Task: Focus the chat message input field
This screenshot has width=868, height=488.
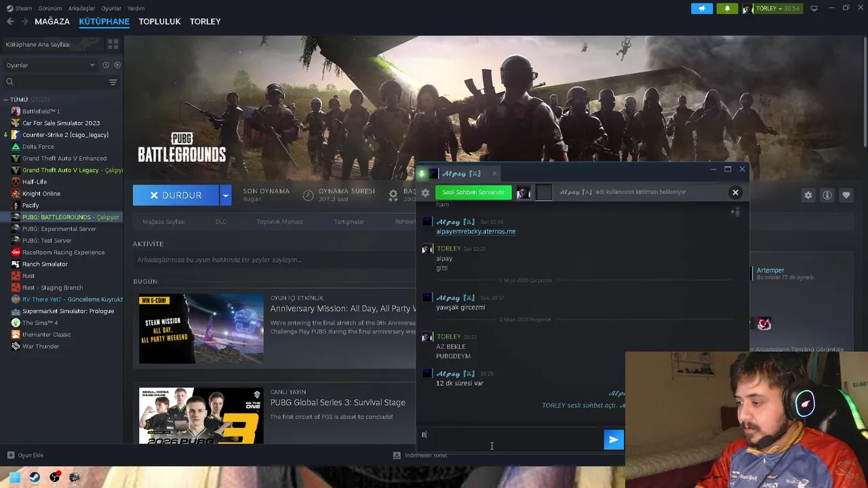Action: tap(511, 439)
